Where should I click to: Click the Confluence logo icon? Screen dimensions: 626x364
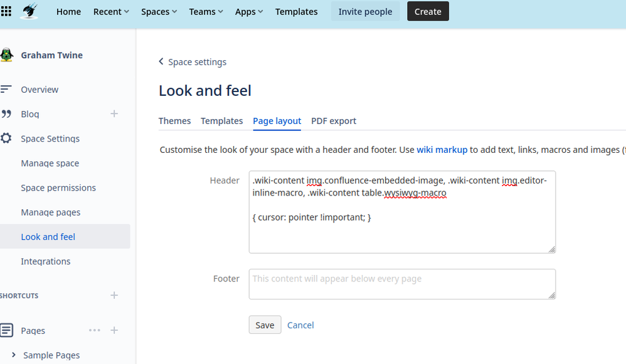click(x=29, y=11)
